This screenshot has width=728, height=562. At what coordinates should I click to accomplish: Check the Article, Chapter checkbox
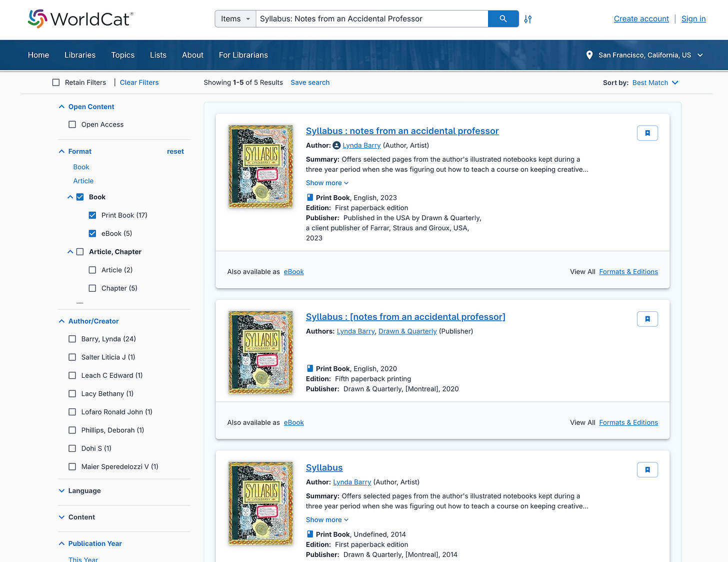[x=80, y=252]
